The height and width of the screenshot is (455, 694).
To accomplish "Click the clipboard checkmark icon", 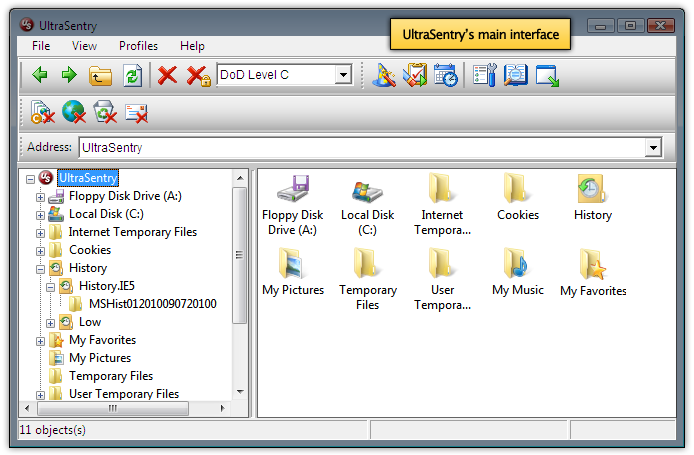I will coord(415,75).
